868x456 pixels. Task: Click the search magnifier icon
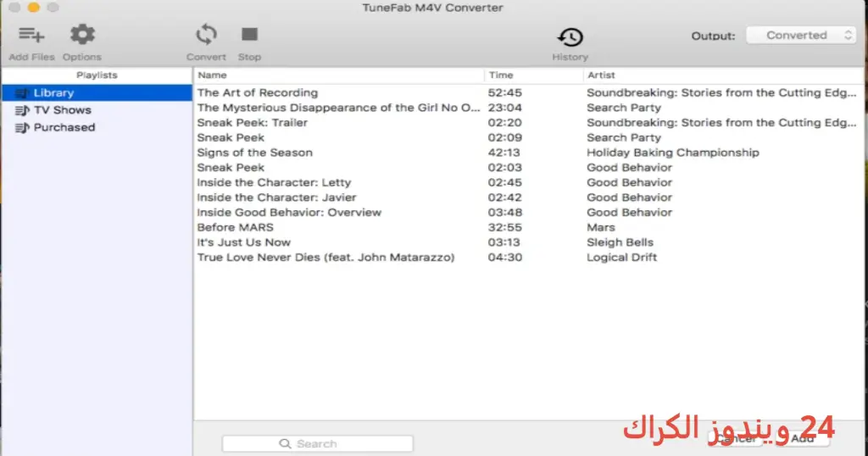coord(285,444)
